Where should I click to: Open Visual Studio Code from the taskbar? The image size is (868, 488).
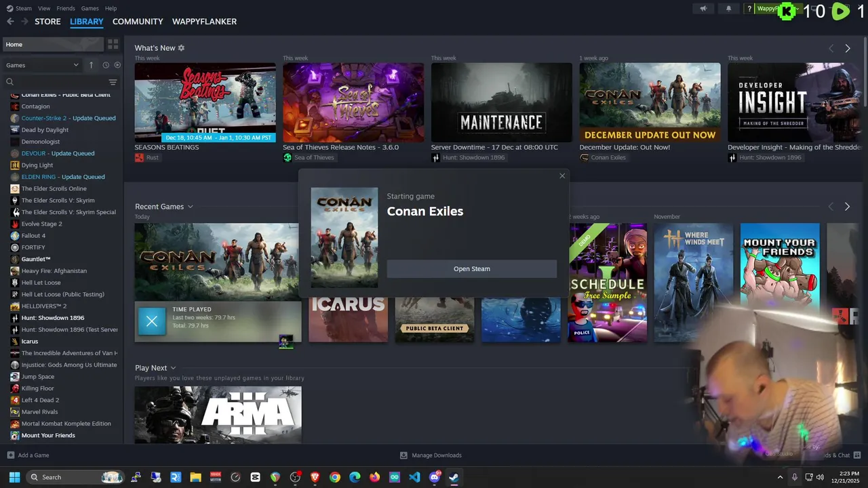[x=414, y=477]
